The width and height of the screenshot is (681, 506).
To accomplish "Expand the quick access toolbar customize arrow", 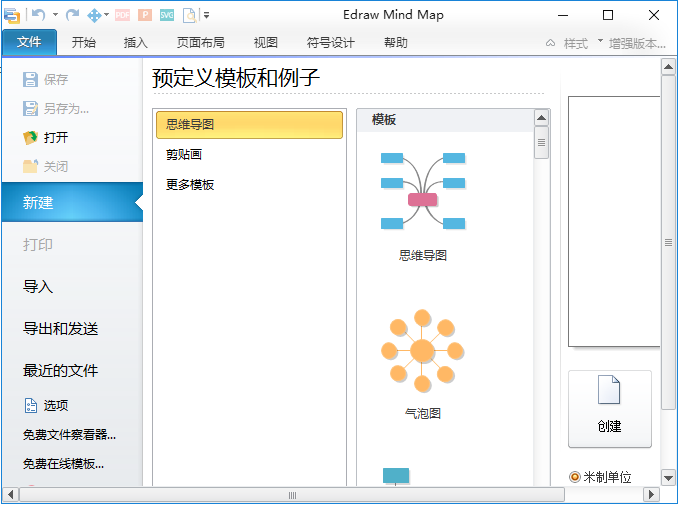I will click(x=206, y=15).
